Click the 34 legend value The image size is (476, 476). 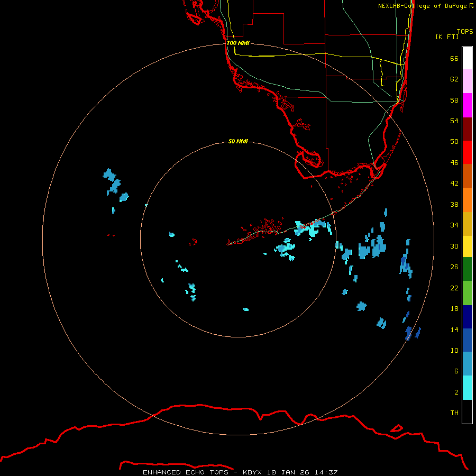point(454,225)
